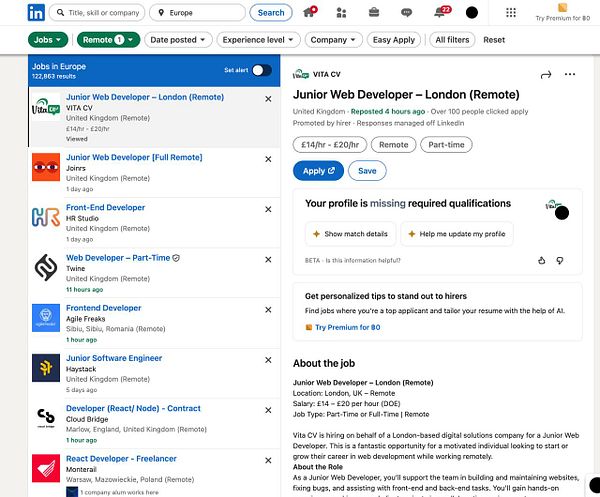Click VITA CV logo in job details

[300, 74]
